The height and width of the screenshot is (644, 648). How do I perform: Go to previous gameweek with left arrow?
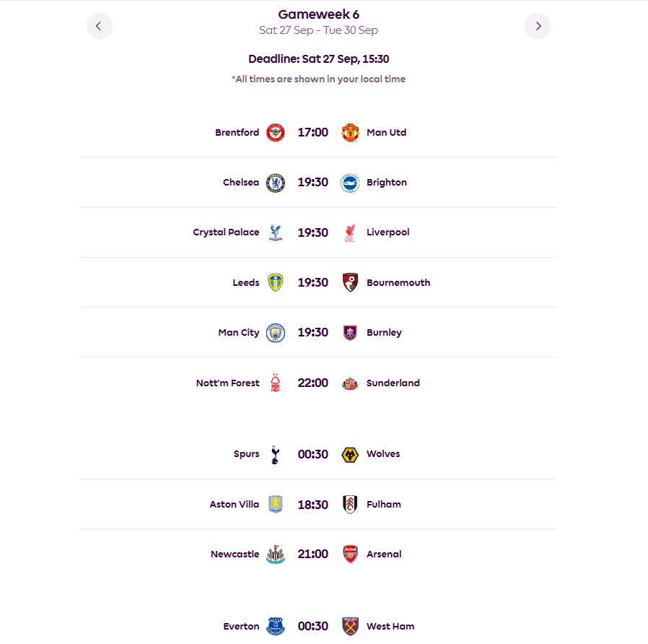click(99, 26)
